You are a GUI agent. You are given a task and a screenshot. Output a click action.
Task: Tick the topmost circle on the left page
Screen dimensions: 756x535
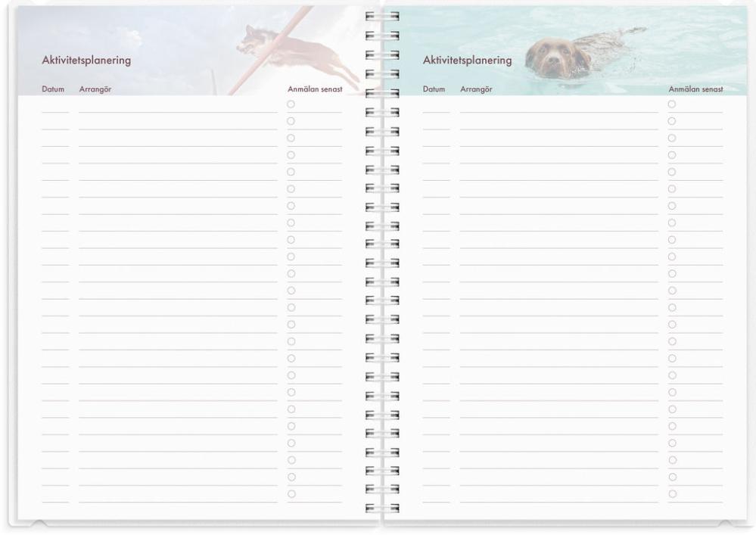(291, 104)
